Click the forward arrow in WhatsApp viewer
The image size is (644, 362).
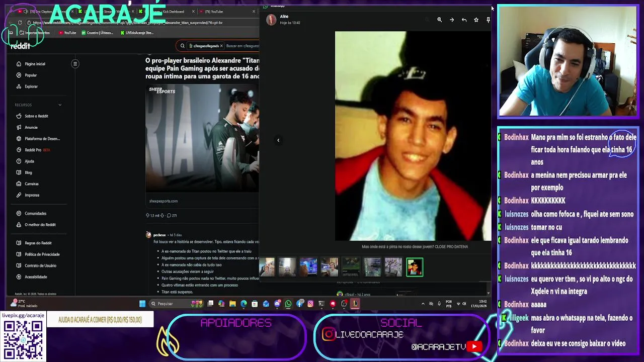pyautogui.click(x=452, y=20)
